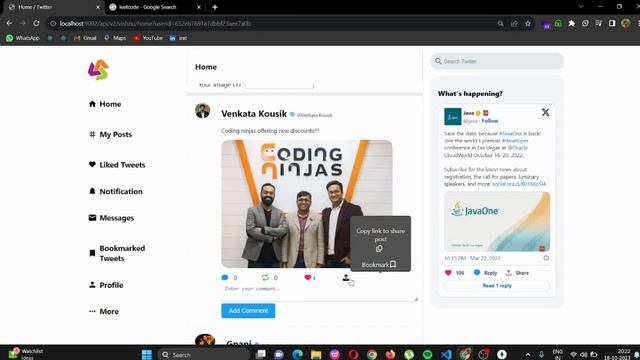Open Bookmarked Tweets page
640x360 pixels.
point(117,253)
